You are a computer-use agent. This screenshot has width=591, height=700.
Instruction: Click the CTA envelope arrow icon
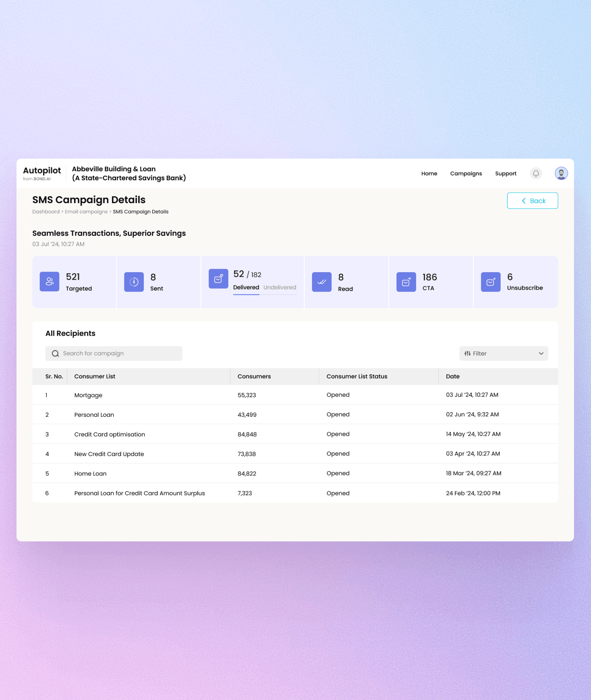pyautogui.click(x=406, y=282)
